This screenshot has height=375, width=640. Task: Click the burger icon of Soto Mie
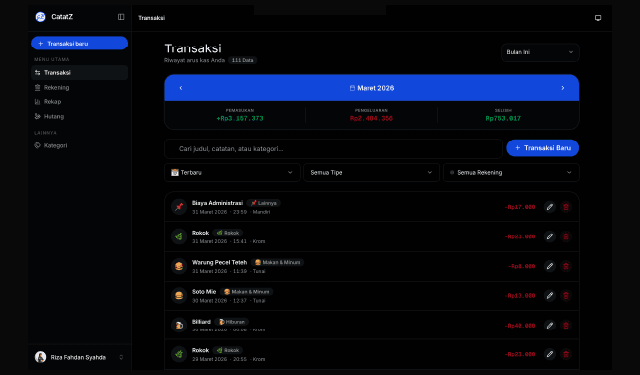[179, 295]
